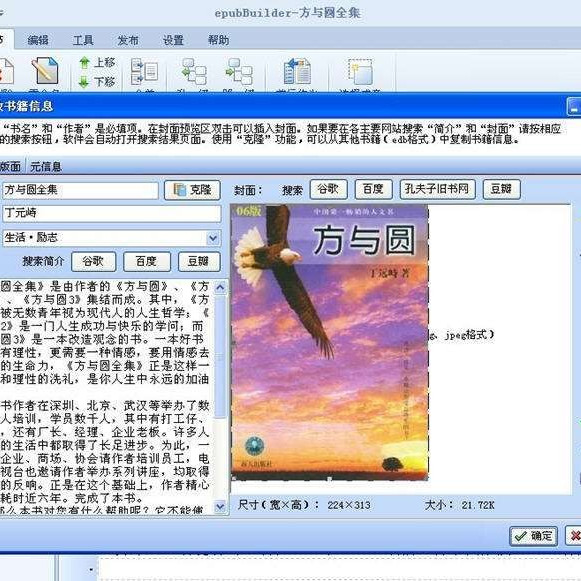The height and width of the screenshot is (581, 581).
Task: Open the 帮助 menu tab
Action: click(x=218, y=40)
